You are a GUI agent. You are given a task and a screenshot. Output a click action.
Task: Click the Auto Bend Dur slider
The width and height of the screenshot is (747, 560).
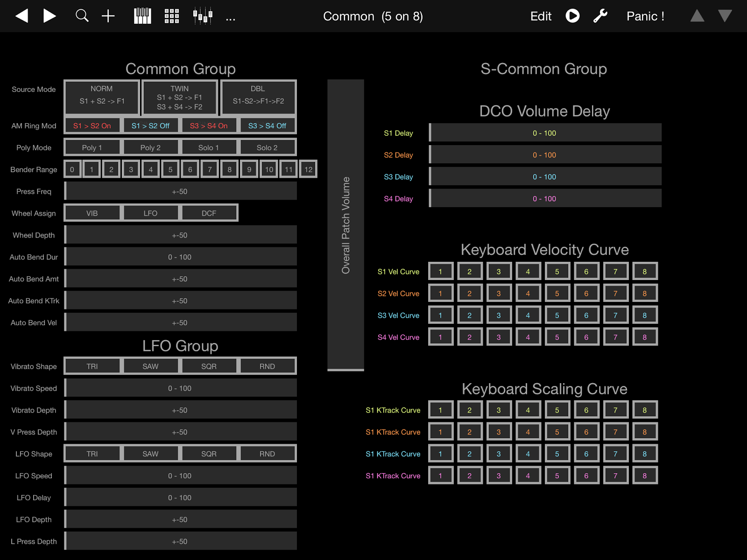click(x=180, y=257)
